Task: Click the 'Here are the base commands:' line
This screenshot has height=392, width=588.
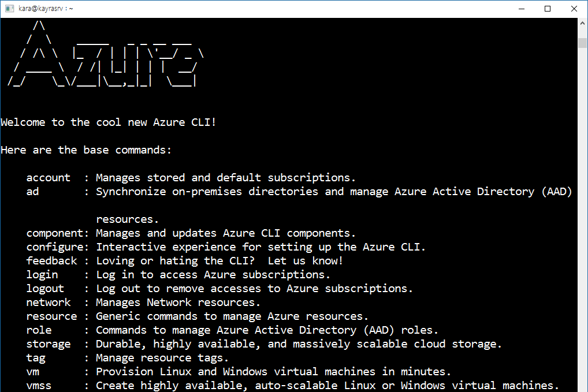Action: tap(86, 150)
